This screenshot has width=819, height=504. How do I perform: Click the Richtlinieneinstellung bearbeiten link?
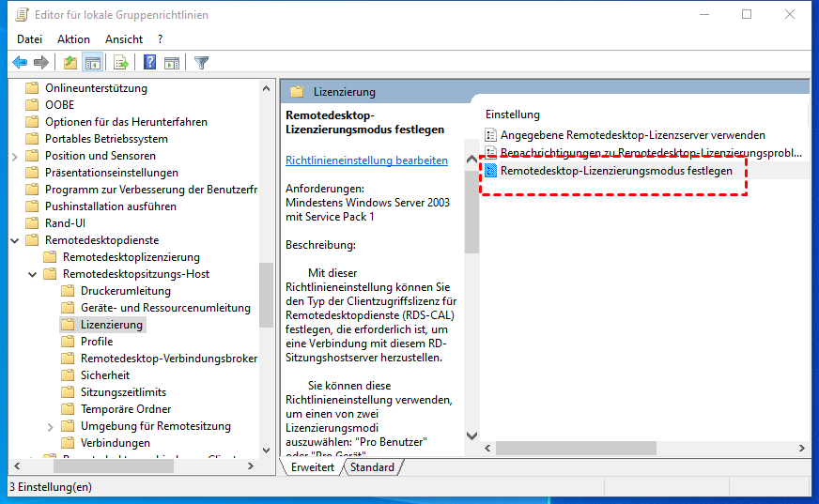(366, 160)
